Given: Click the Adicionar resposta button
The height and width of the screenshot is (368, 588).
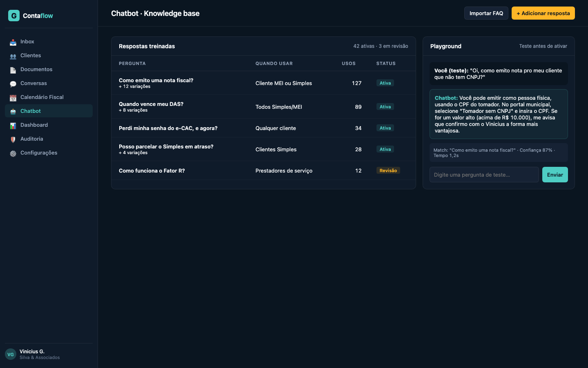Looking at the screenshot, I should coord(543,13).
